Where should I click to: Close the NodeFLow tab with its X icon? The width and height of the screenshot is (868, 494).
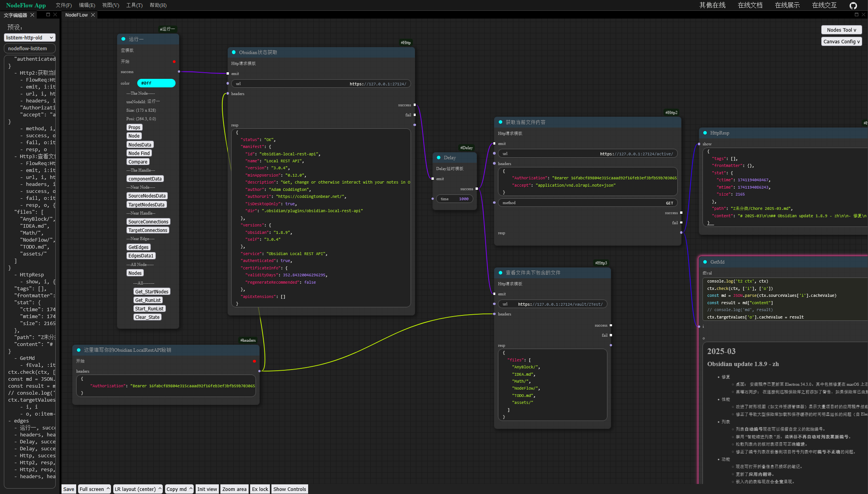[93, 15]
